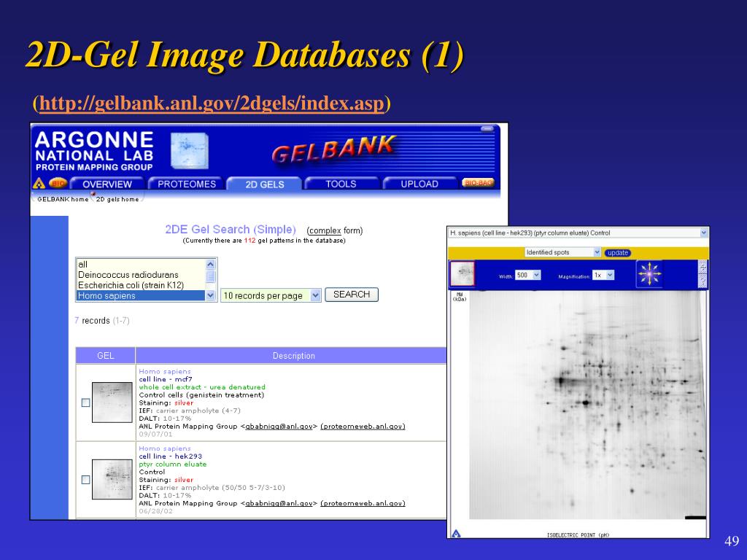Screen dimensions: 747x560
Task: Open the gelbank.anl.gov/2dgels/index.asp hyperlink
Action: [212, 103]
